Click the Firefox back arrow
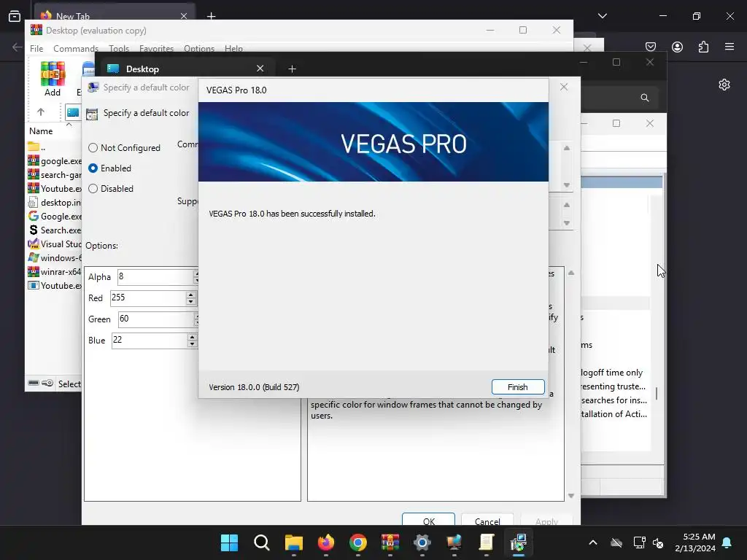This screenshot has height=560, width=747. pyautogui.click(x=17, y=47)
